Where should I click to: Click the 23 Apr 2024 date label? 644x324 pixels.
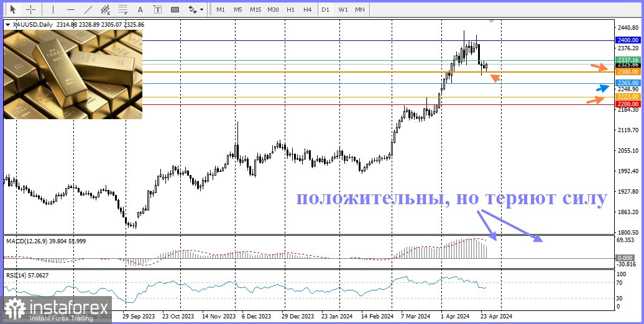497,317
